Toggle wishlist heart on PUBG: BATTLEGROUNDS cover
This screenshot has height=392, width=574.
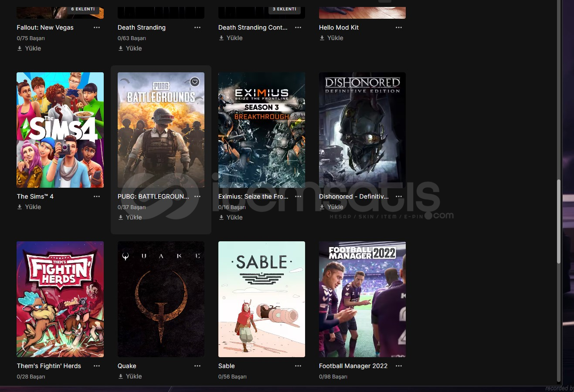pos(195,82)
